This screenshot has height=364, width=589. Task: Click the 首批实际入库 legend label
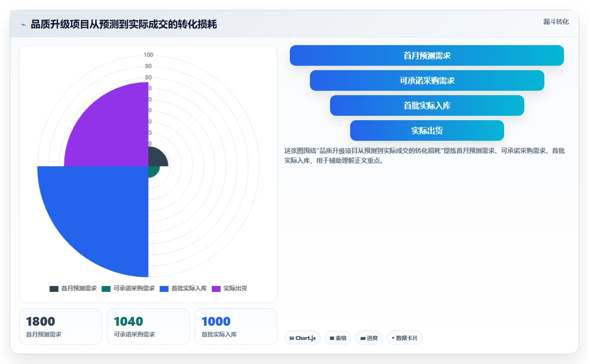(x=189, y=288)
